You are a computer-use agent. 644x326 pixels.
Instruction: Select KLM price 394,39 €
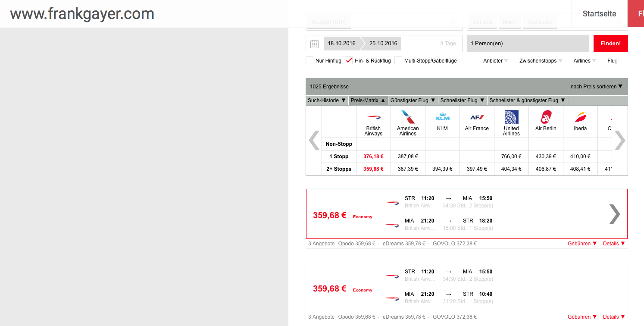442,169
